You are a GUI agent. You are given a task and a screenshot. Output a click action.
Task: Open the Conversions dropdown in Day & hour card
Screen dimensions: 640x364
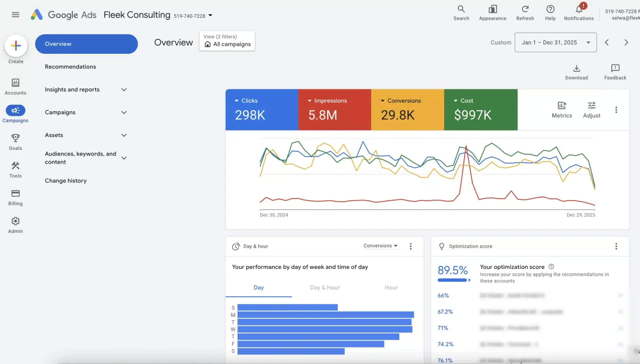click(x=380, y=246)
